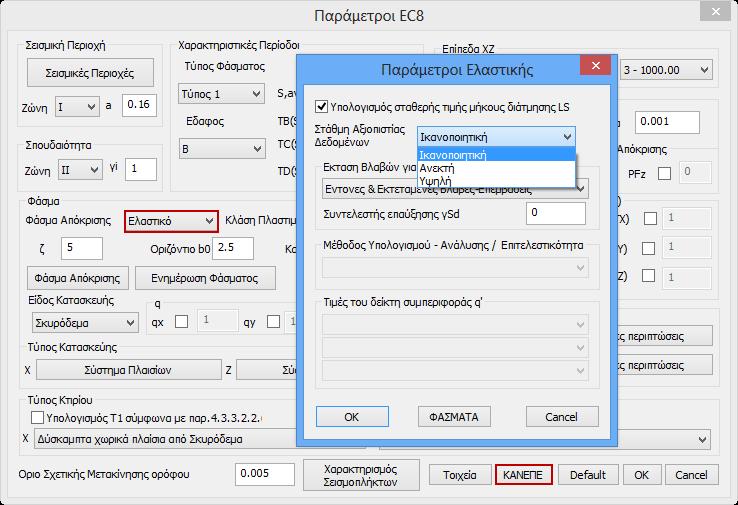This screenshot has height=505, width=738.
Task: Open the Είδος Κατασκευής Σκυρόδεμα dropdown
Action: tap(85, 323)
